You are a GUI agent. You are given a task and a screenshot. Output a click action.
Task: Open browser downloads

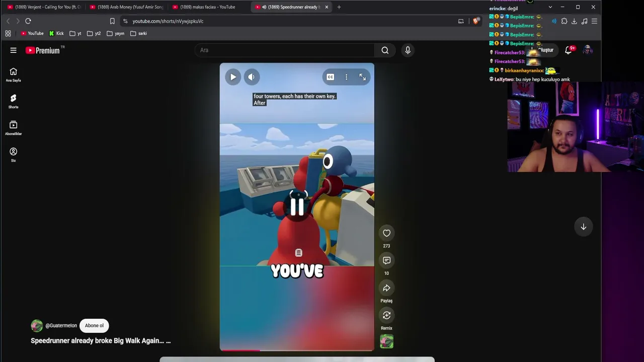click(x=574, y=21)
